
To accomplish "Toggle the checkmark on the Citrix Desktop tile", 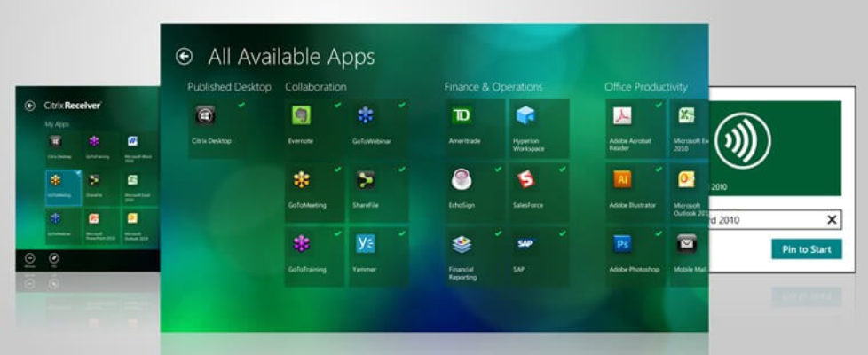I will click(241, 105).
